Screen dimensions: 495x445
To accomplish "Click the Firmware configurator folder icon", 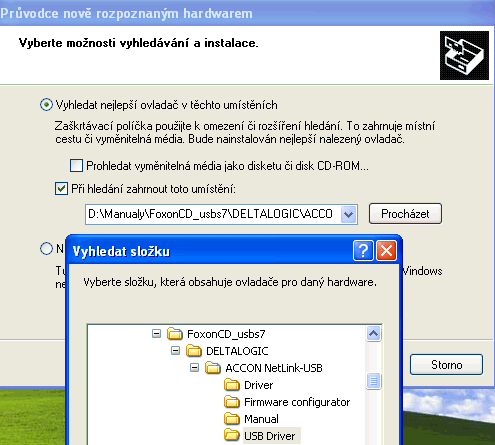I will pos(232,402).
